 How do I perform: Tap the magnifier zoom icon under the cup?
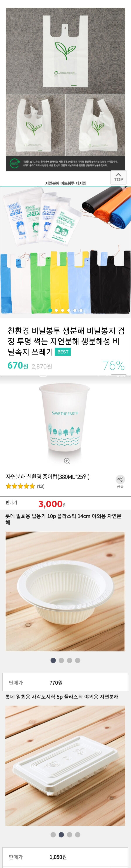[x=67, y=461]
